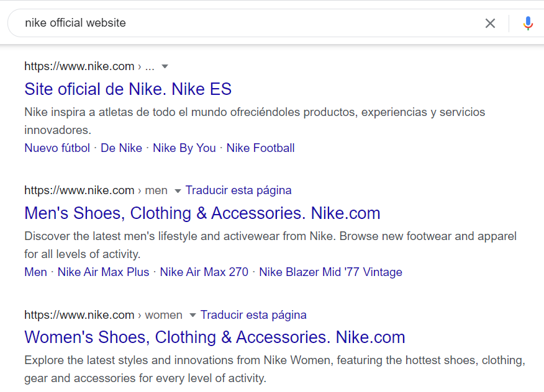Open the 'Nike Blazer Mid '77 Vintage' sitelink
The width and height of the screenshot is (544, 392).
[330, 272]
